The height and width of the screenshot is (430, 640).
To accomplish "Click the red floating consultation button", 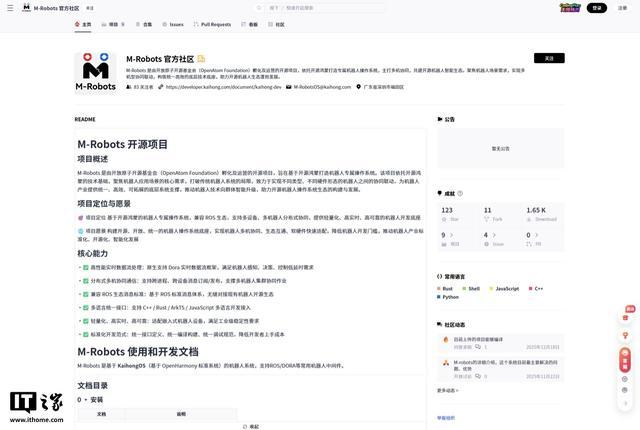I will click(625, 360).
